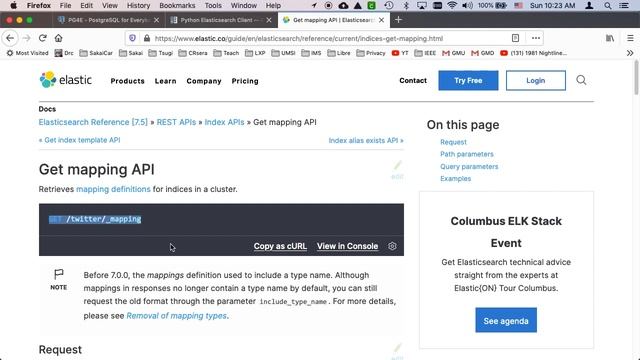Viewport: 640px width, 360px height.
Task: Open tracking protection shield icon
Action: click(132, 38)
